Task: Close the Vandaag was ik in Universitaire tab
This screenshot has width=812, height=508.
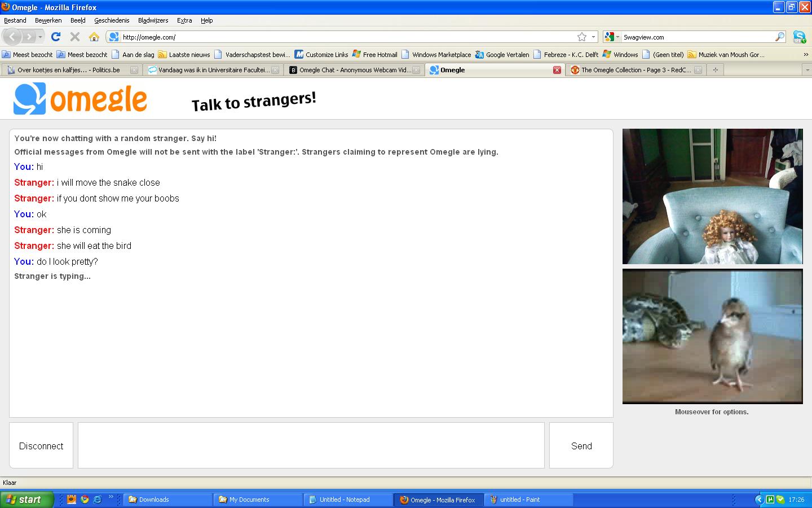Action: pos(275,70)
